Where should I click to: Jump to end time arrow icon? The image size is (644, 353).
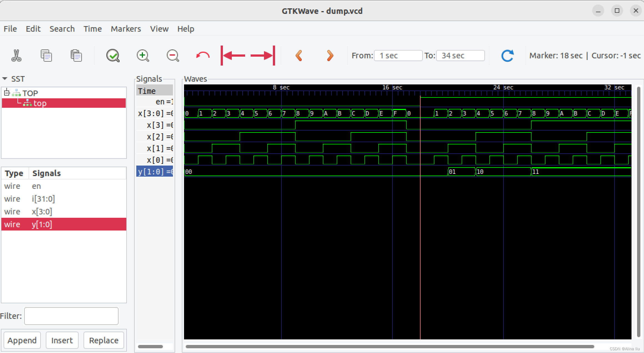(263, 56)
